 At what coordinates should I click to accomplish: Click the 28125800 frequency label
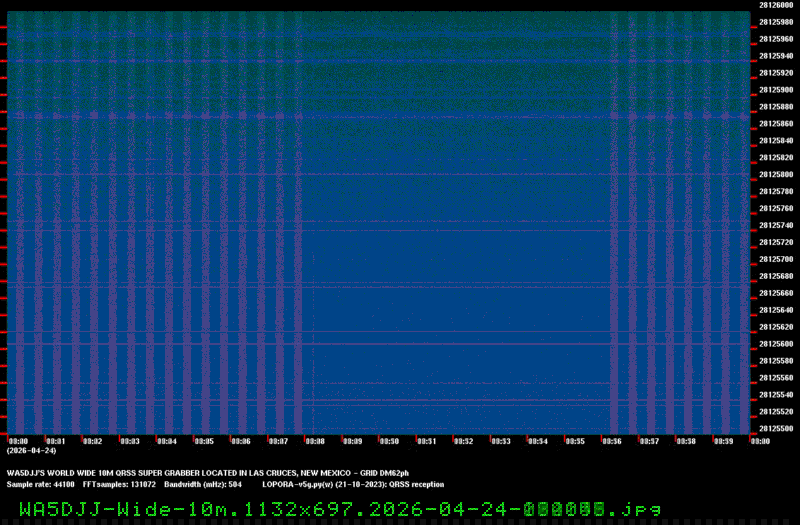pos(775,174)
